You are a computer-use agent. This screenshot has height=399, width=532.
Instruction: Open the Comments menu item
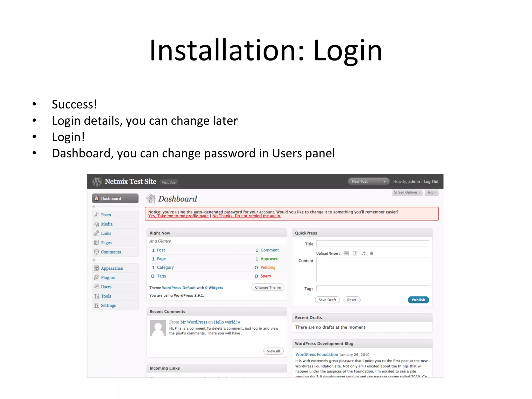click(x=115, y=252)
